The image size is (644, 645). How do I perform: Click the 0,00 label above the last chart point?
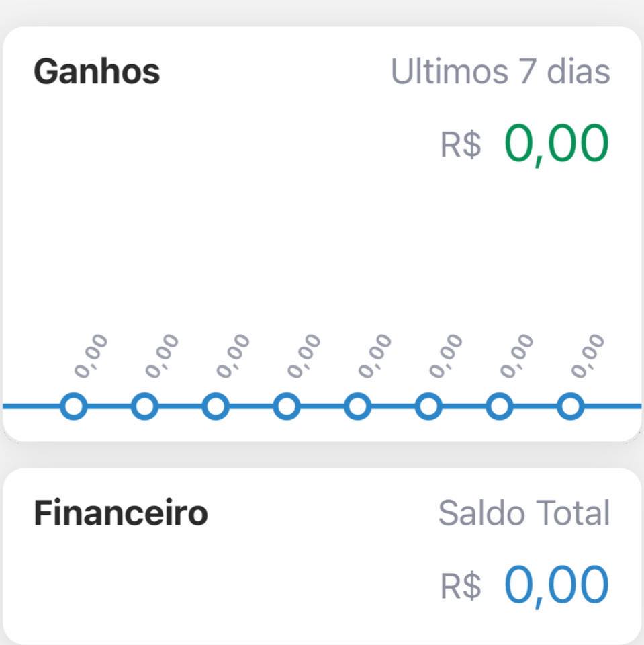coord(587,355)
